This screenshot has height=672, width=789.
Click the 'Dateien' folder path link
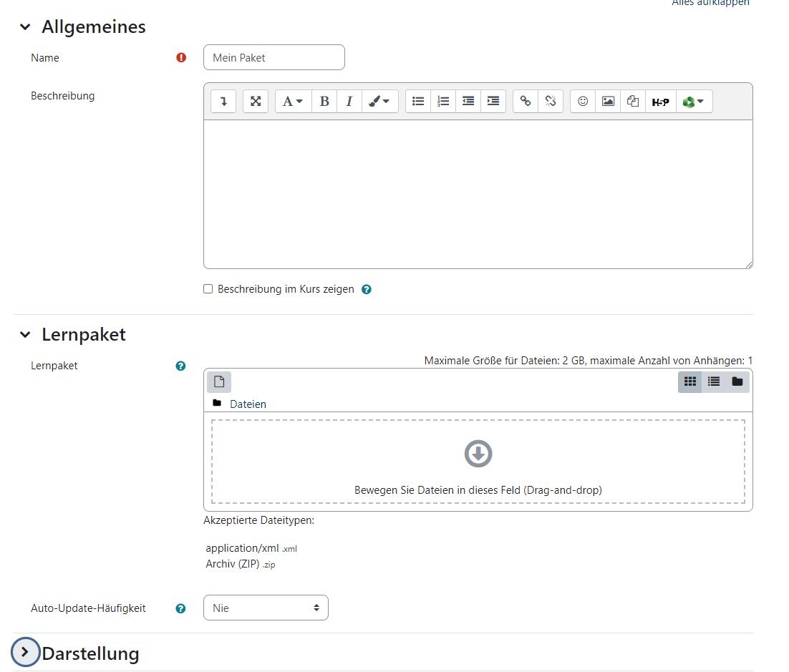click(248, 404)
